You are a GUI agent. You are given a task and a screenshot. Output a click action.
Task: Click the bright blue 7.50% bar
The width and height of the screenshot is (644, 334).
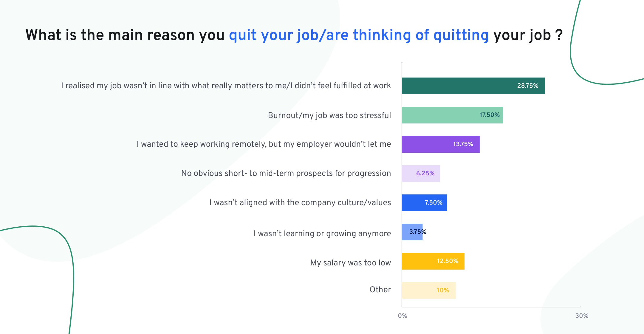pyautogui.click(x=424, y=203)
